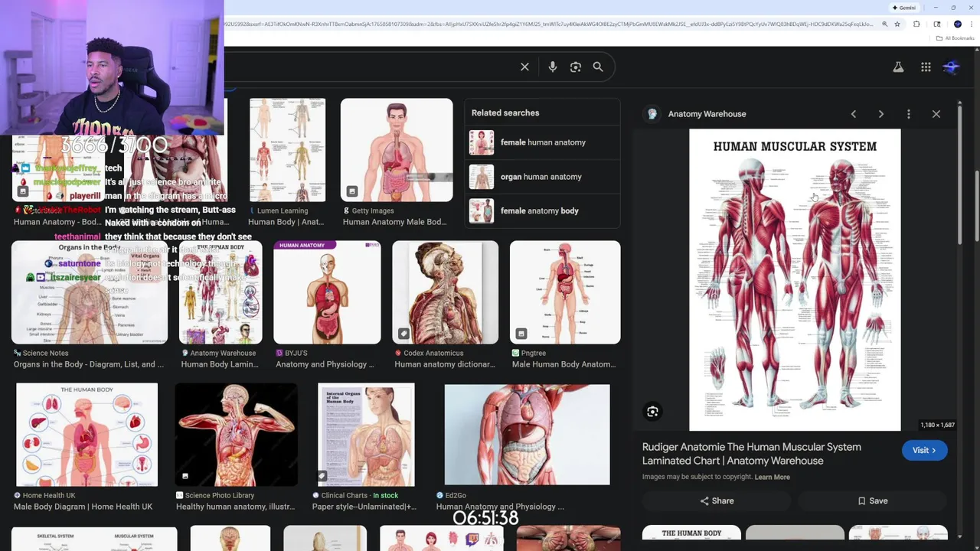Open the Google apps grid
This screenshot has width=980, height=551.
[926, 67]
